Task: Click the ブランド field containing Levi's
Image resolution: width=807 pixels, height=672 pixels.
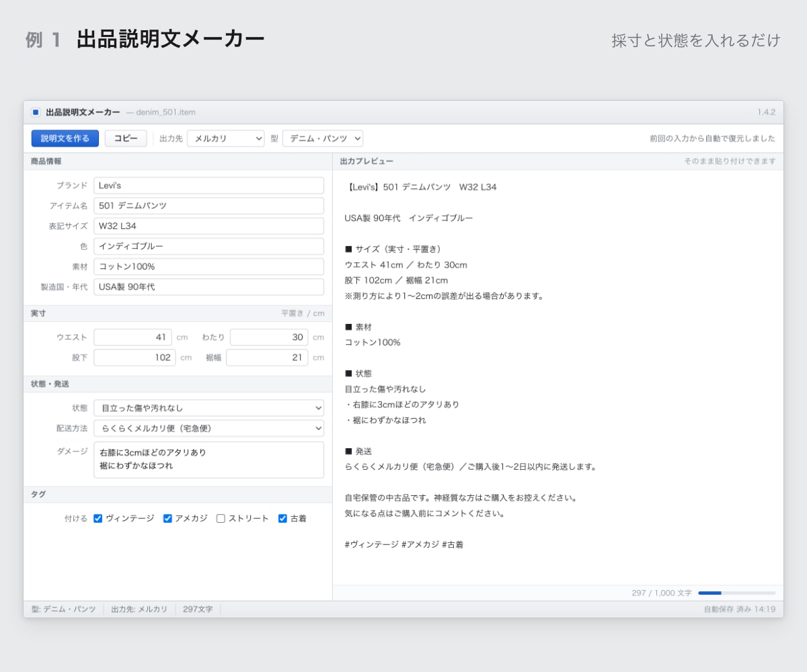Action: (208, 185)
